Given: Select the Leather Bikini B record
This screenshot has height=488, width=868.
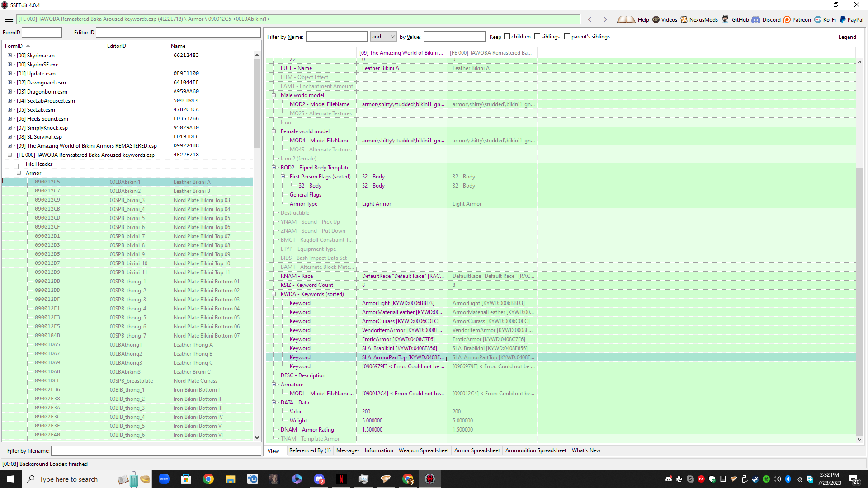Looking at the screenshot, I should coord(191,191).
